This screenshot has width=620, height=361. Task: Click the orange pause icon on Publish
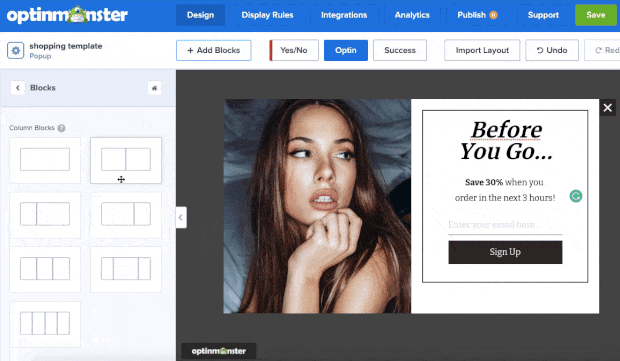[x=493, y=15]
